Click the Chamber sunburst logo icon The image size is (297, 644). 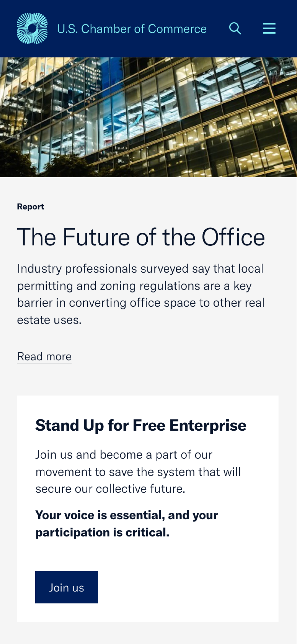(32, 28)
